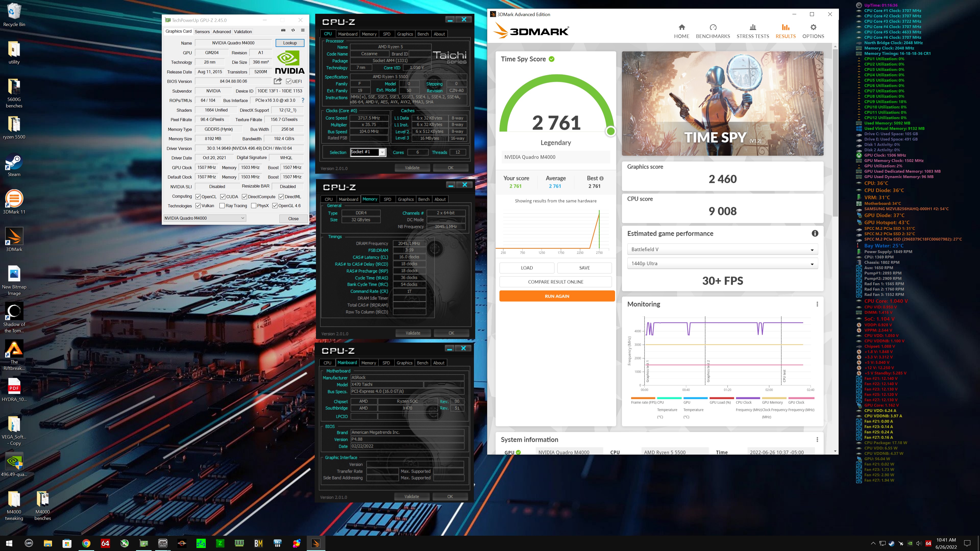Switch to the Sensors tab in GPU-Z
Image resolution: width=980 pixels, height=551 pixels.
click(202, 32)
